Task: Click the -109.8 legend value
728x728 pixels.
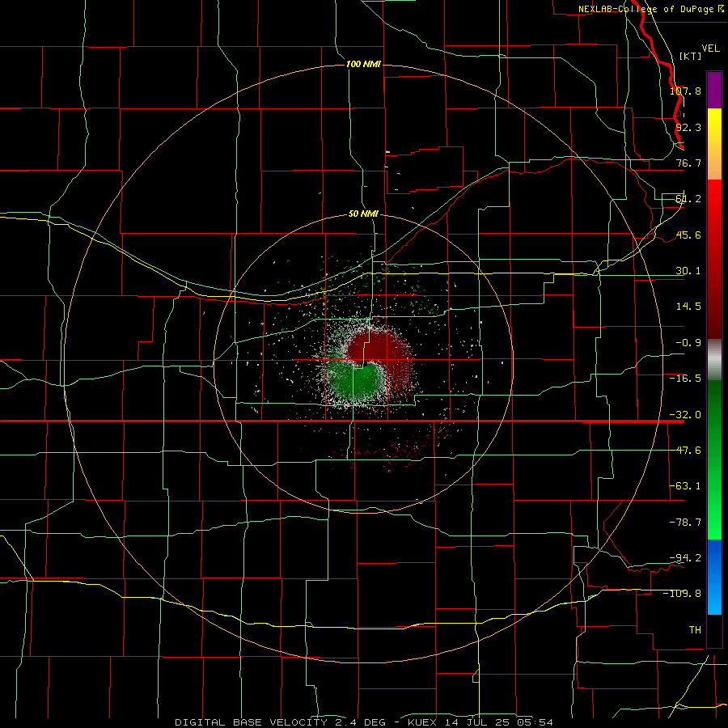Action: pyautogui.click(x=683, y=594)
